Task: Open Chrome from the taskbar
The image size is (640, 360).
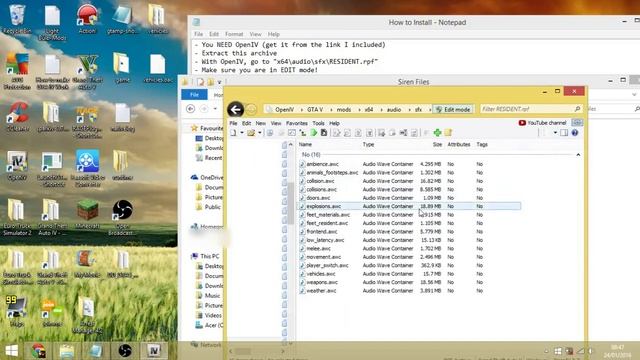Action: (39, 351)
